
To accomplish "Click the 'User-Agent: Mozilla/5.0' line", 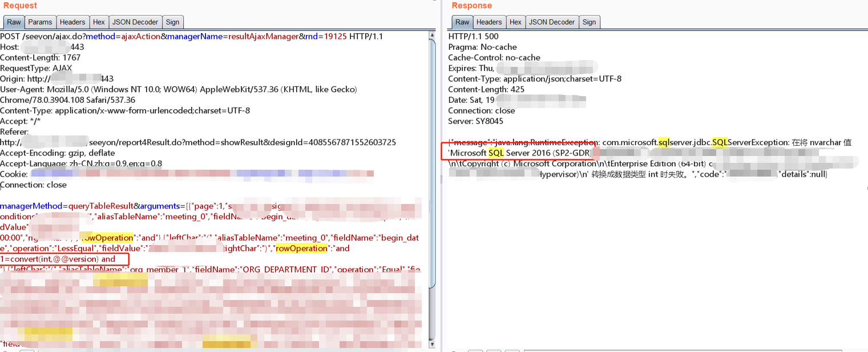I will point(178,89).
